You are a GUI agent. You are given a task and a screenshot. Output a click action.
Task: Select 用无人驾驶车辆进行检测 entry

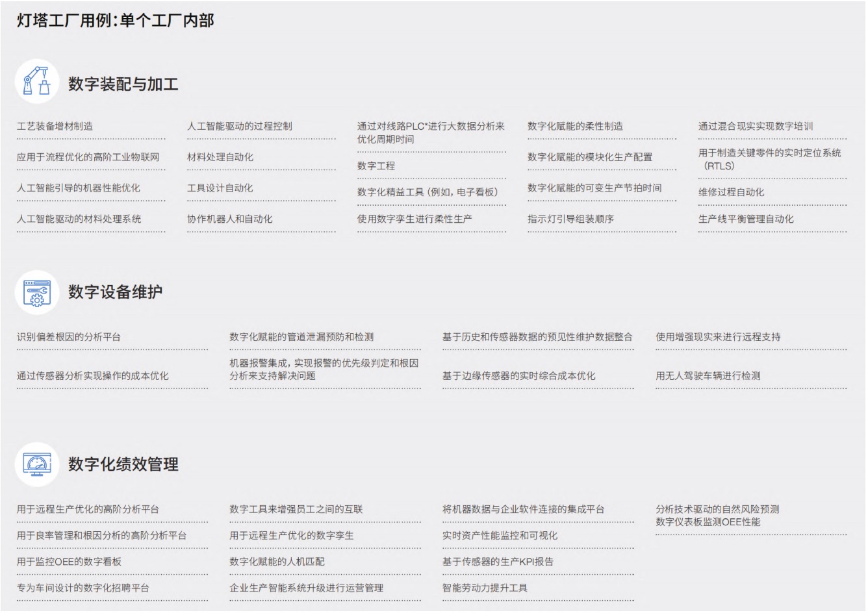coord(708,375)
